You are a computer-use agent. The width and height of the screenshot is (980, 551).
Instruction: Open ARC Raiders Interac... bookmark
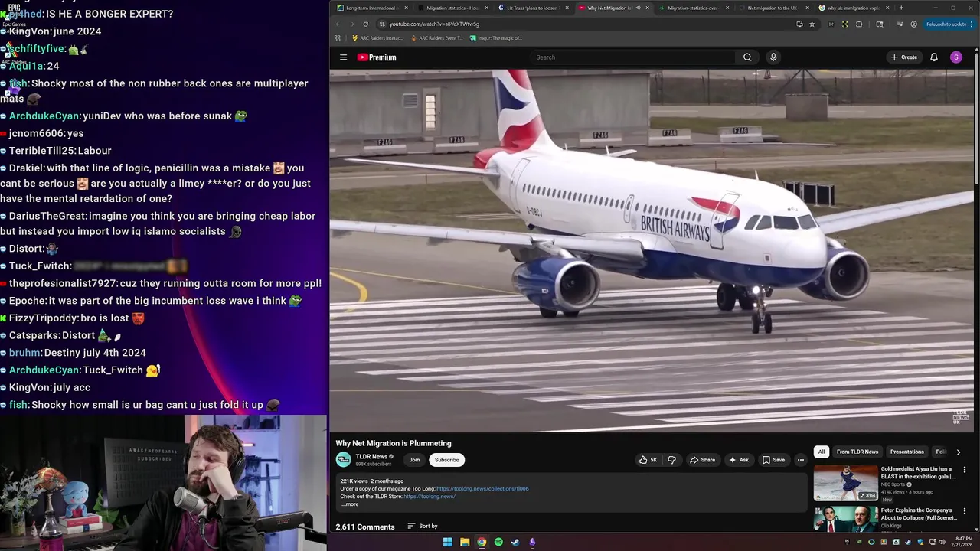(x=377, y=37)
